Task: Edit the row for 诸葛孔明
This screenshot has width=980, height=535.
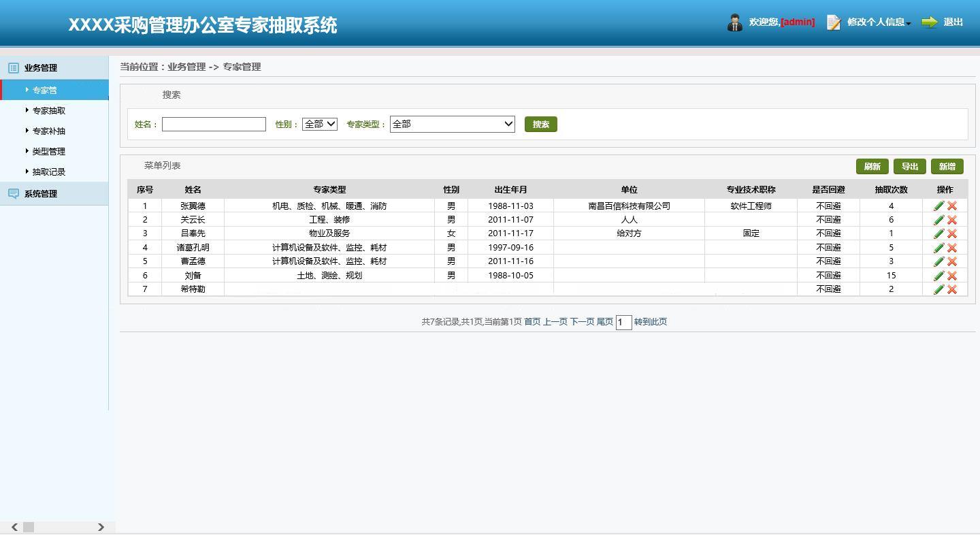Action: click(x=939, y=248)
